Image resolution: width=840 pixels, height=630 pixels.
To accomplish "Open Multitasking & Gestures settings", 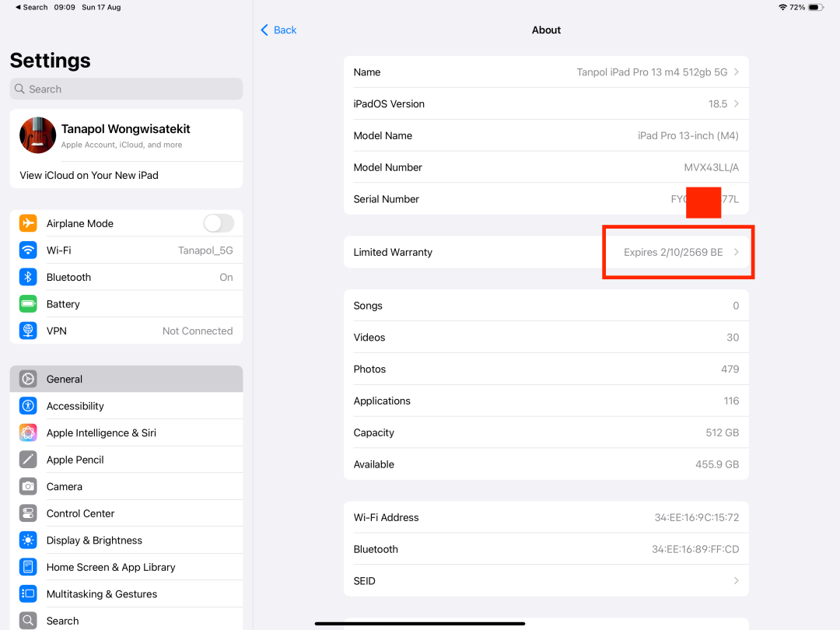I will (126, 593).
